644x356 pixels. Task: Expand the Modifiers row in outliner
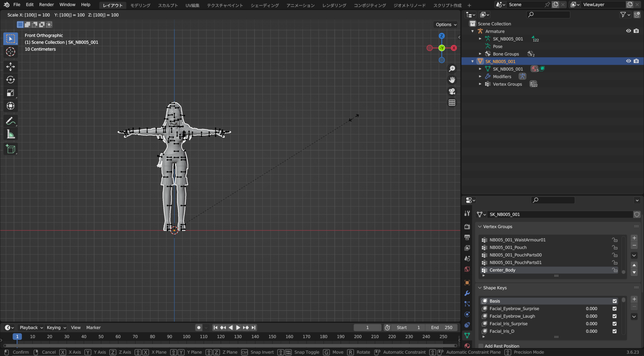[x=480, y=77]
